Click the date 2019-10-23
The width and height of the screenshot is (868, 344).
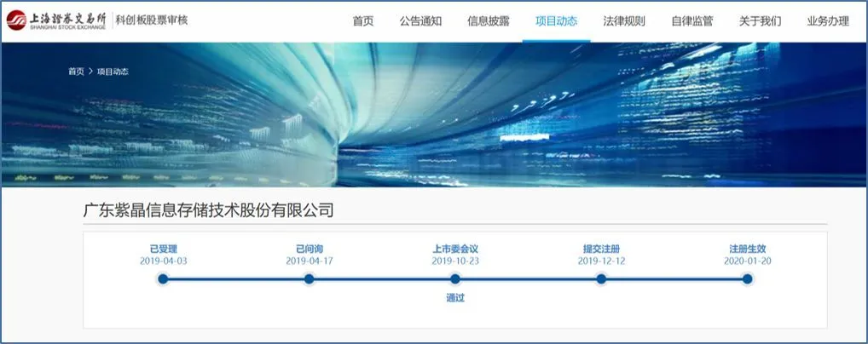coord(455,261)
